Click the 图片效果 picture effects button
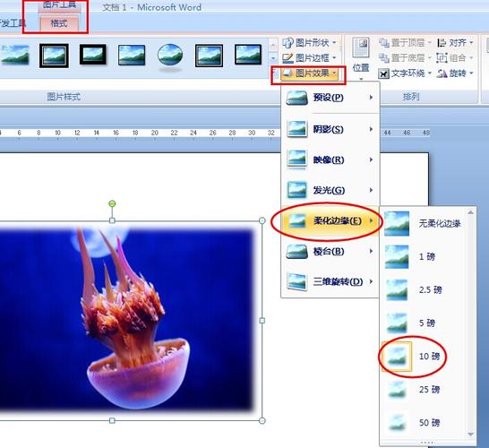489x448 pixels. tap(309, 73)
